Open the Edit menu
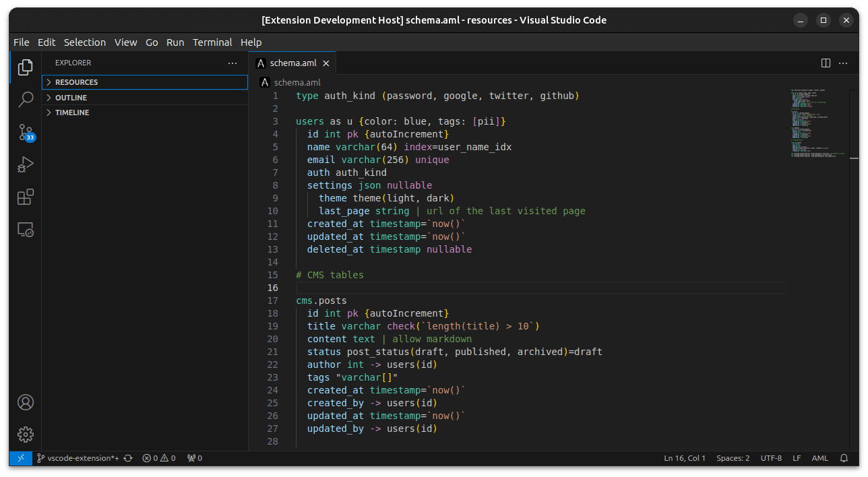Viewport: 868px width, 477px height. tap(46, 42)
